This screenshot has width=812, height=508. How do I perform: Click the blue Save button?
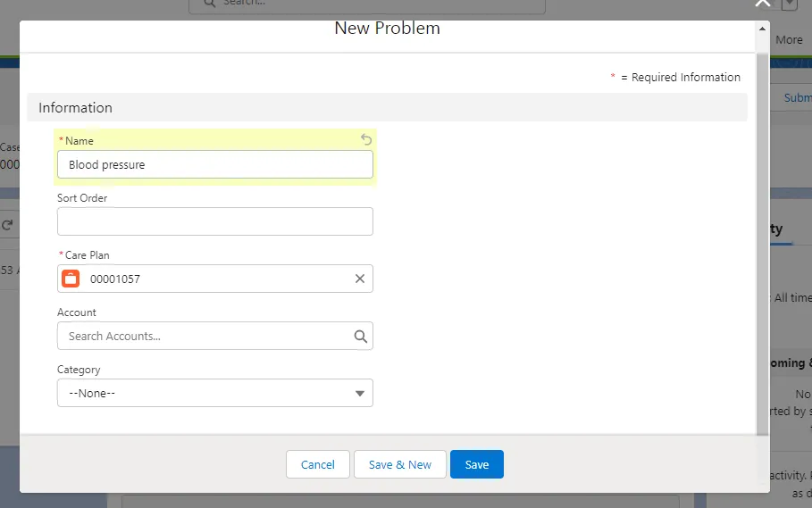(477, 464)
